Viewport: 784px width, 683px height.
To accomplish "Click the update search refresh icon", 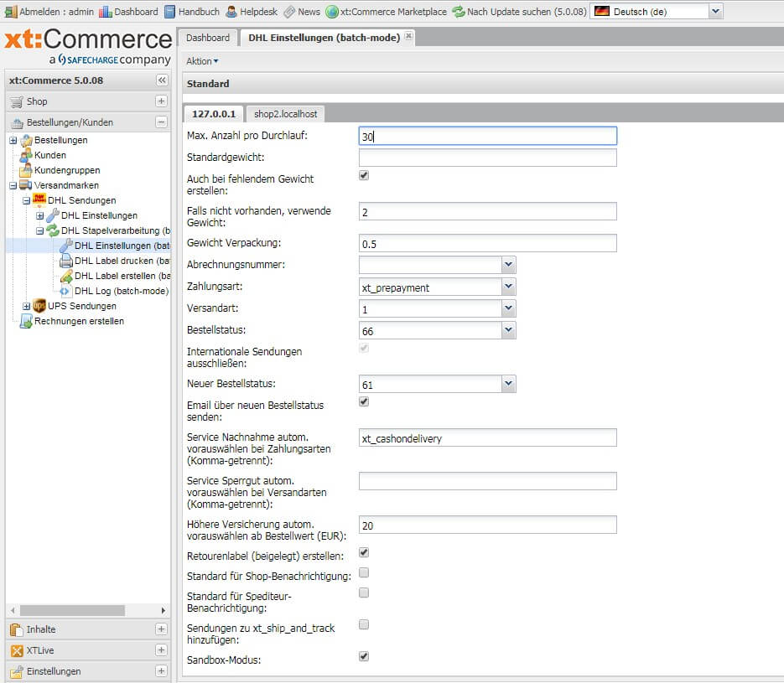I will pyautogui.click(x=459, y=12).
